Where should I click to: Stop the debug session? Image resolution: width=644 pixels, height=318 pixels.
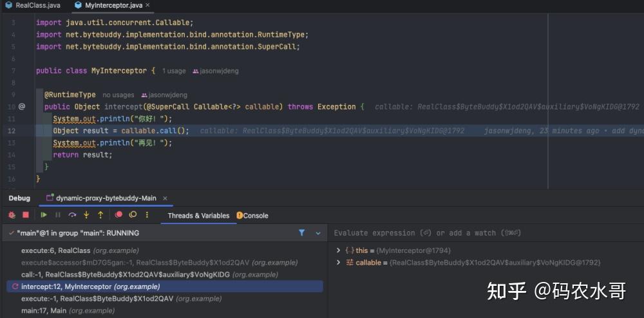pos(26,215)
